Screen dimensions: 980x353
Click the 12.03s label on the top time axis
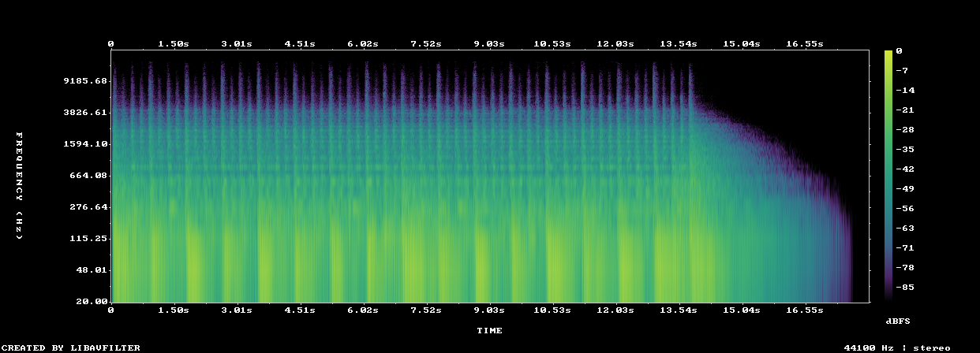[x=615, y=44]
